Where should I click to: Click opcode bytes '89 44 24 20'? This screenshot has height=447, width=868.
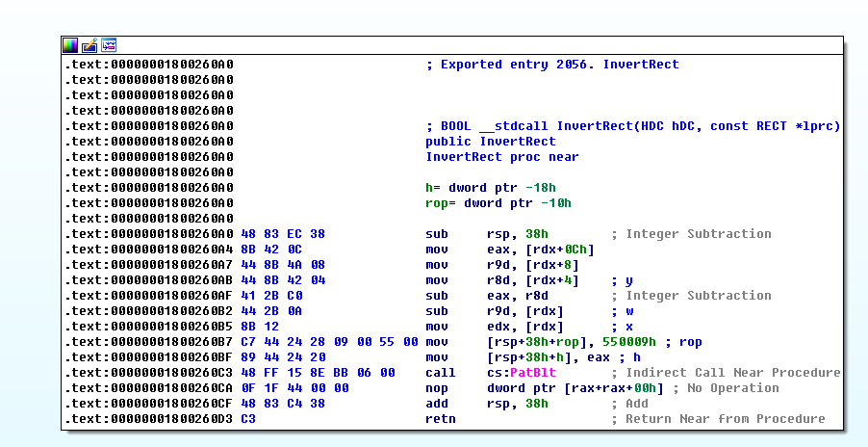pos(283,357)
